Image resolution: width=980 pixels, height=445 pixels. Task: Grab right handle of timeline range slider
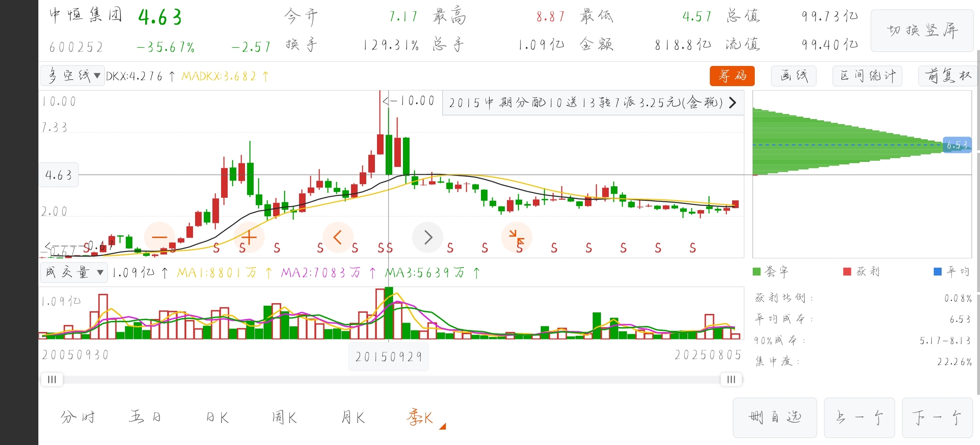pyautogui.click(x=731, y=379)
